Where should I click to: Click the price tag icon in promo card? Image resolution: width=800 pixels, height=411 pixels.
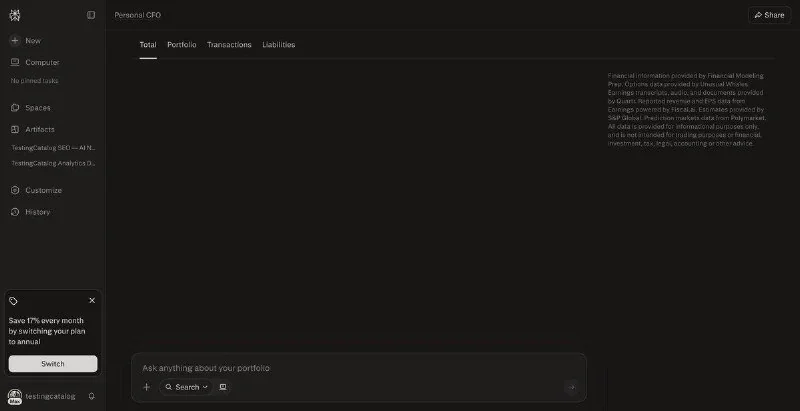(x=13, y=301)
